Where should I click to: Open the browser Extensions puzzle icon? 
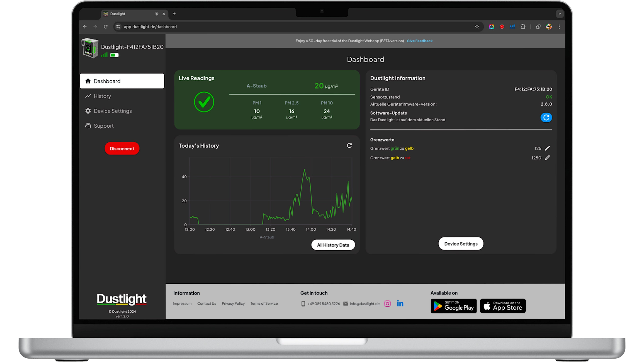click(x=523, y=26)
